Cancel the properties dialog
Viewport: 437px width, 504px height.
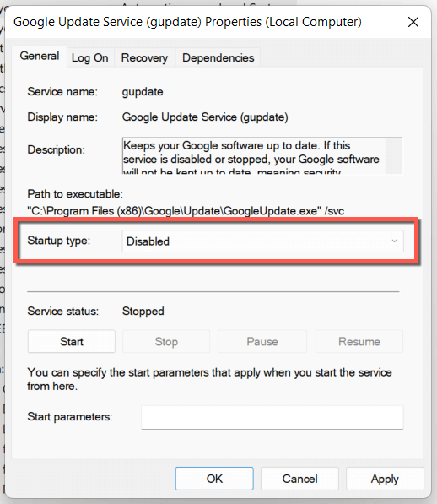pos(299,479)
